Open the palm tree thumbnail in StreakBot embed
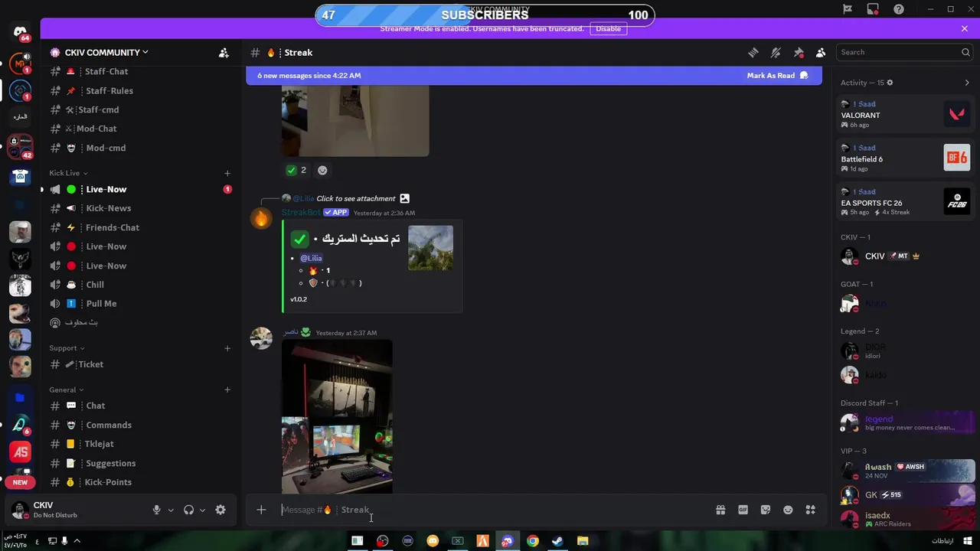The image size is (980, 551). pyautogui.click(x=430, y=248)
